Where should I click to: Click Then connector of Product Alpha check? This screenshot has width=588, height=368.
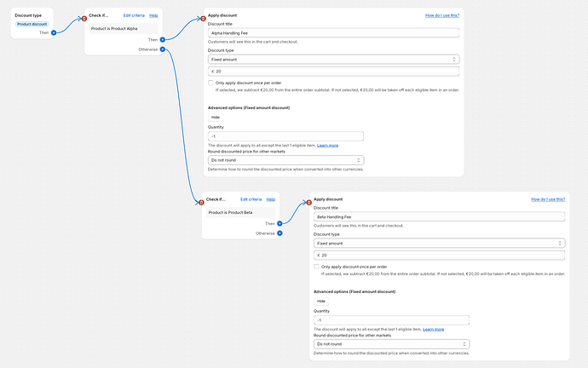(161, 39)
